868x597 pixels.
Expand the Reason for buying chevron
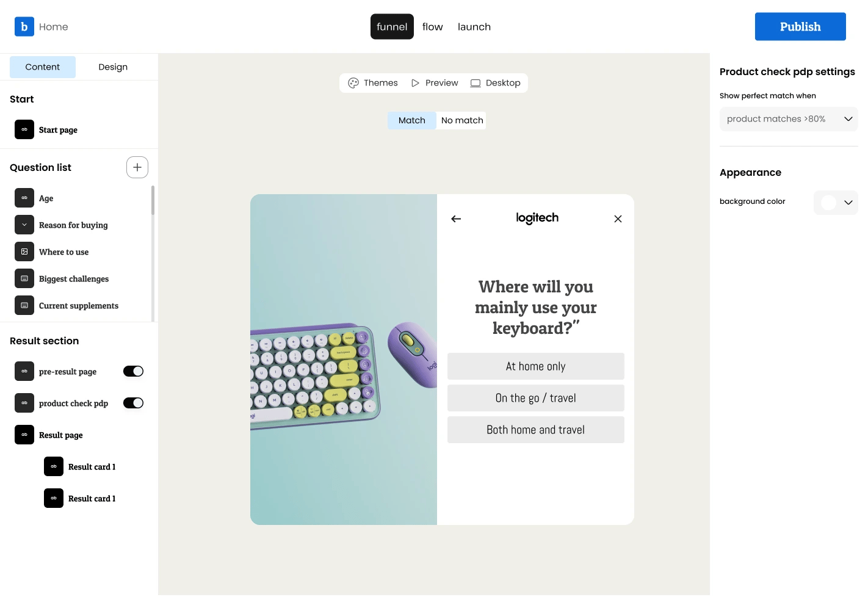pyautogui.click(x=24, y=225)
